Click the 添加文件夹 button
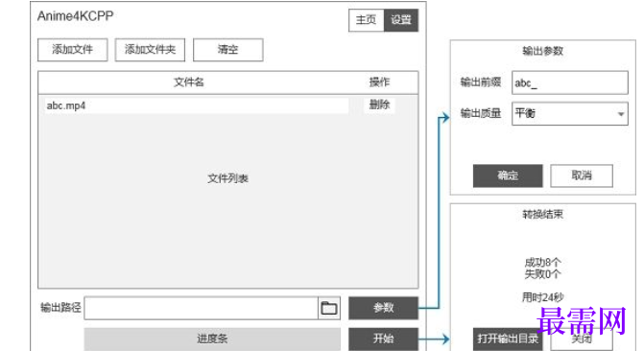 click(150, 50)
